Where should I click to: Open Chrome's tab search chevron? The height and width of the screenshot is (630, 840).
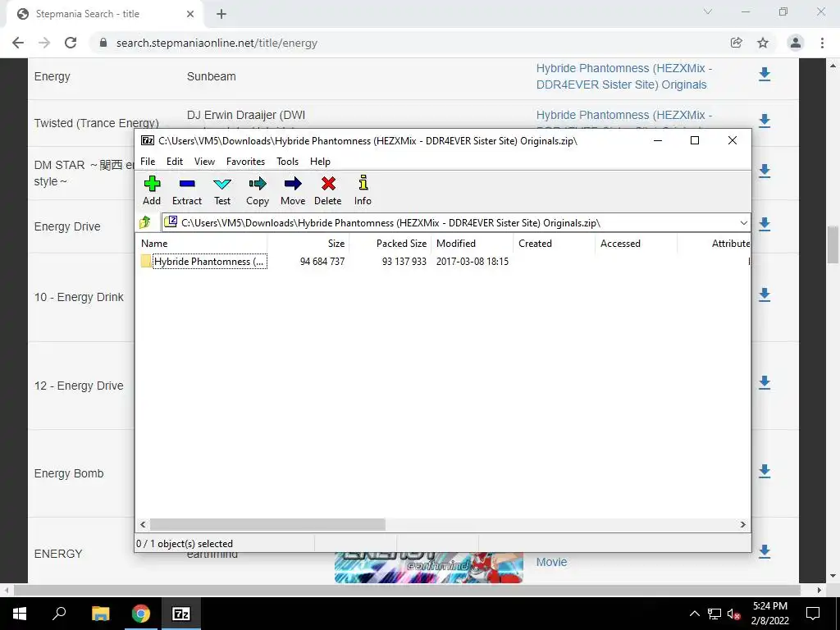pos(708,11)
